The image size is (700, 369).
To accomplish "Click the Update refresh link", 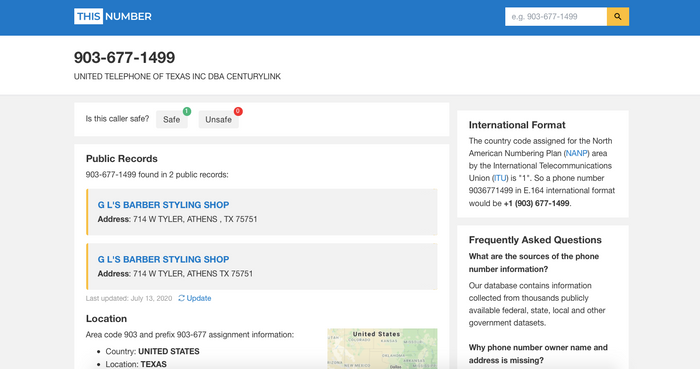I will [x=195, y=298].
